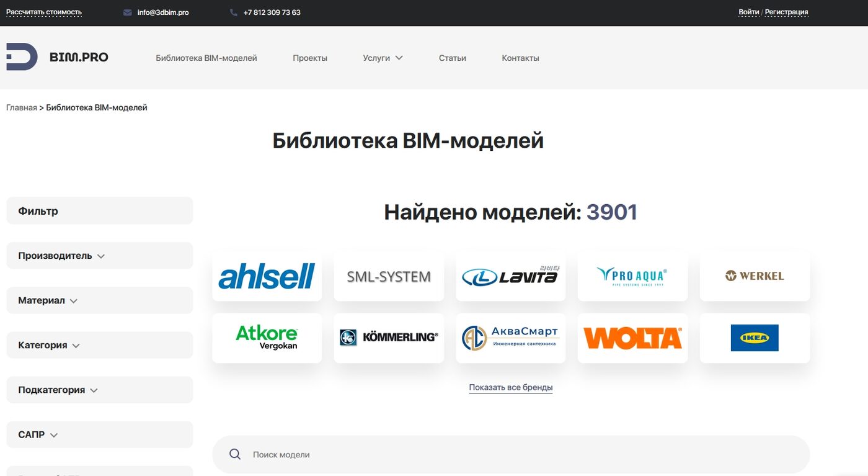This screenshot has height=476, width=868.
Task: Open the Lavita brand logo
Action: click(x=511, y=276)
